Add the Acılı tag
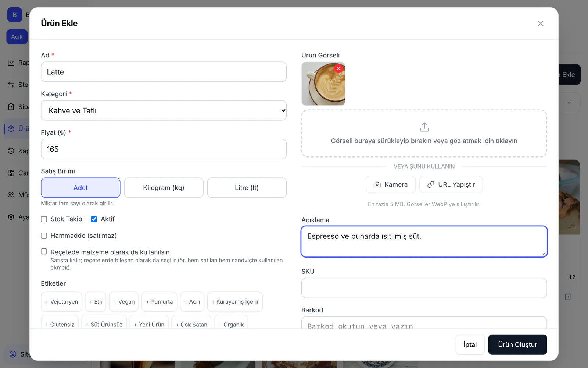This screenshot has height=368, width=588. point(192,302)
